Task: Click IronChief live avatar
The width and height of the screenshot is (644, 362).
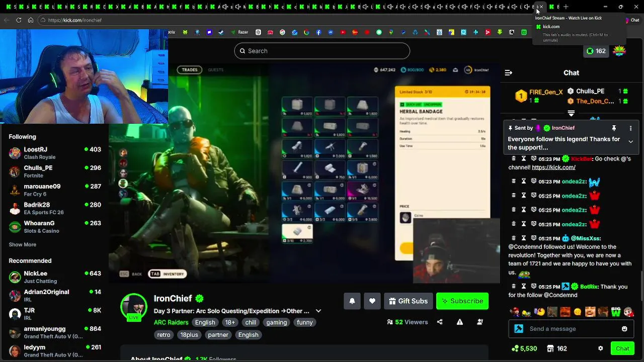Action: coord(133,306)
